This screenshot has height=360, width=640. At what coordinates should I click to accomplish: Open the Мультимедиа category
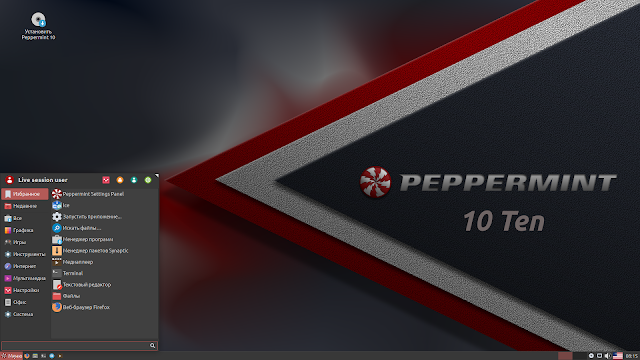(25, 278)
